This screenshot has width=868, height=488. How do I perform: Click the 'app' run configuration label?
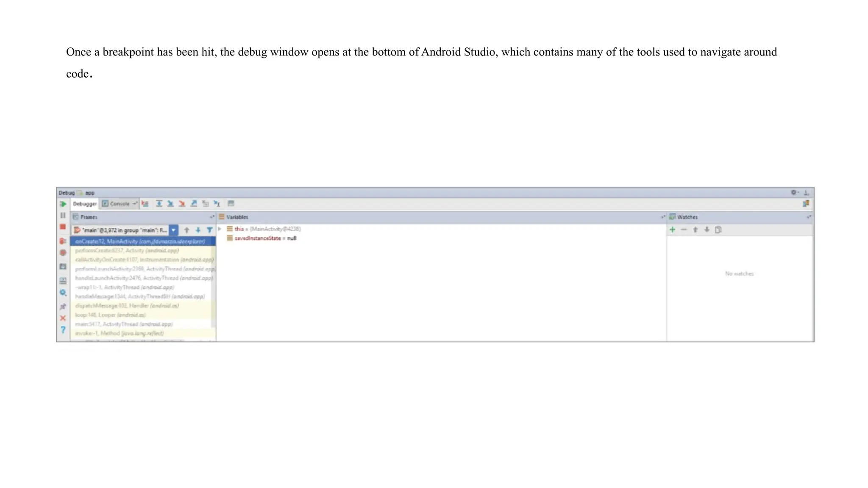[x=89, y=193]
